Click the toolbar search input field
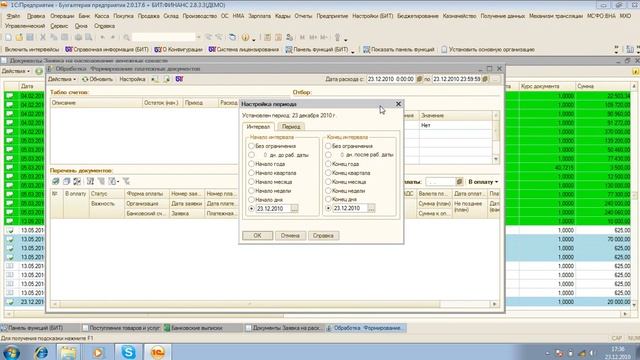The image size is (640, 360). pyautogui.click(x=164, y=38)
